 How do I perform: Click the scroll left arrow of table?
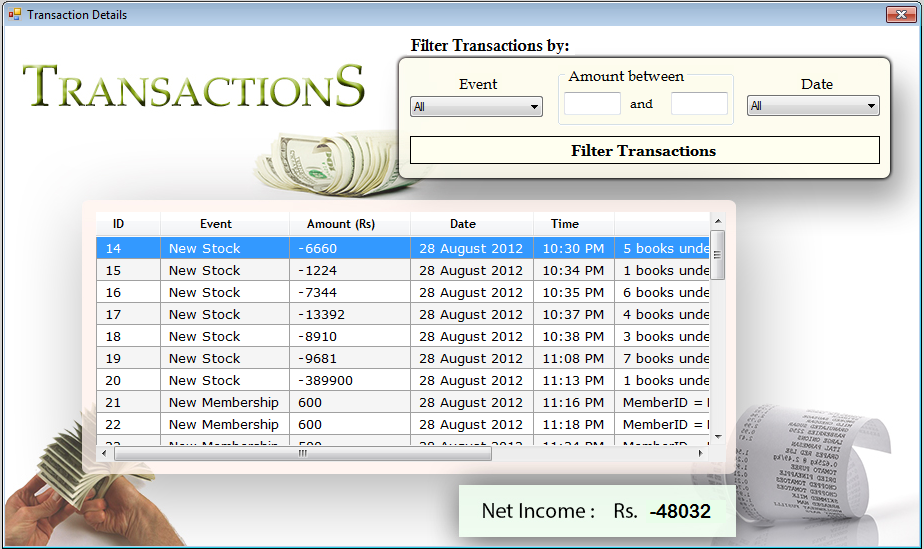coord(105,453)
